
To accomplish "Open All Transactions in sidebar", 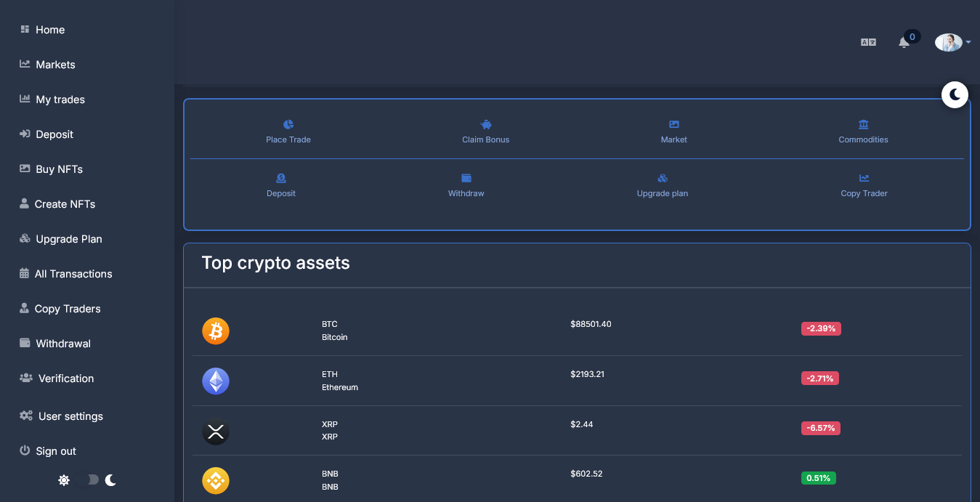I will point(73,274).
